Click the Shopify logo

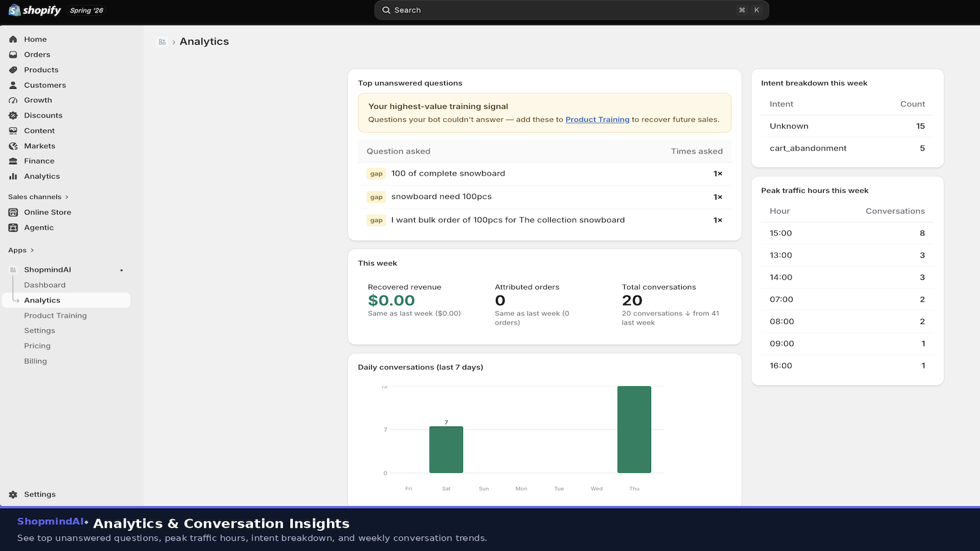34,10
